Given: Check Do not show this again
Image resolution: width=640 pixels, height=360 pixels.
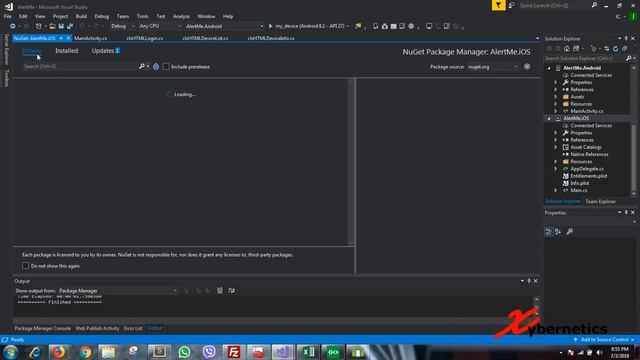Looking at the screenshot, I should [x=25, y=266].
